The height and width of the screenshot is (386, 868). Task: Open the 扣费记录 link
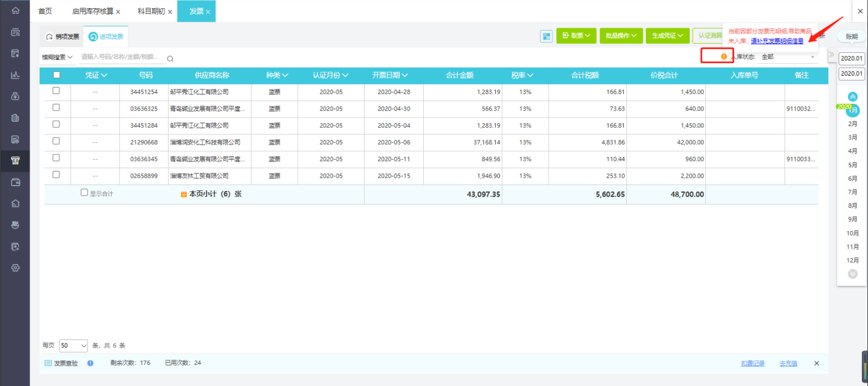[753, 364]
